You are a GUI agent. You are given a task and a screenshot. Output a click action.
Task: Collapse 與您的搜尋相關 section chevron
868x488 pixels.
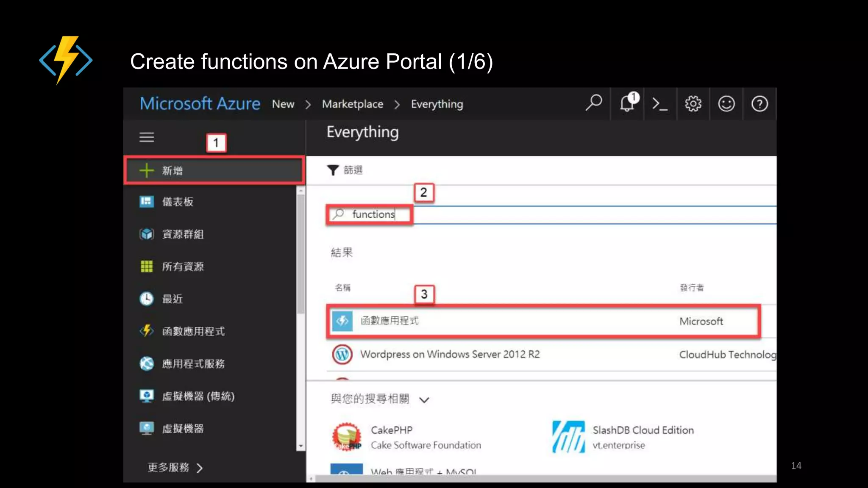pos(424,399)
